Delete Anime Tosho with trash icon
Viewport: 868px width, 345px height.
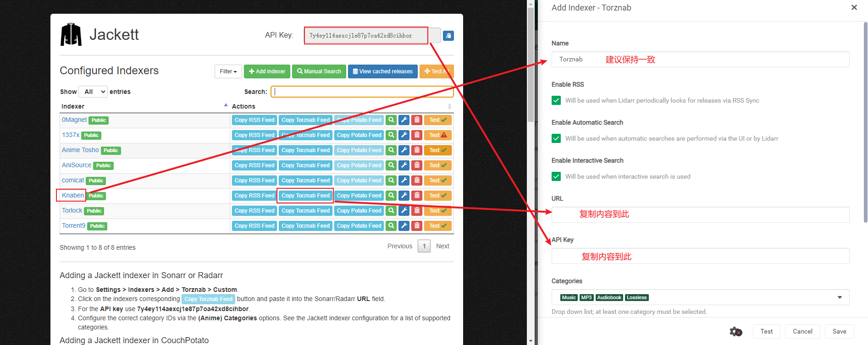[417, 150]
